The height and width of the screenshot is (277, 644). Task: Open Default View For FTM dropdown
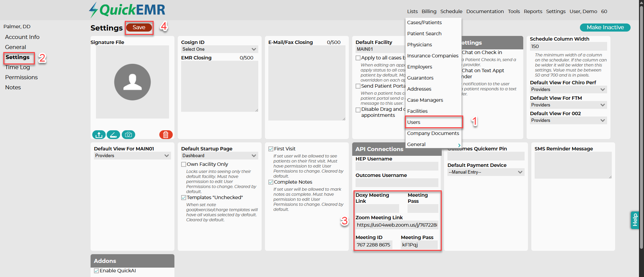569,105
